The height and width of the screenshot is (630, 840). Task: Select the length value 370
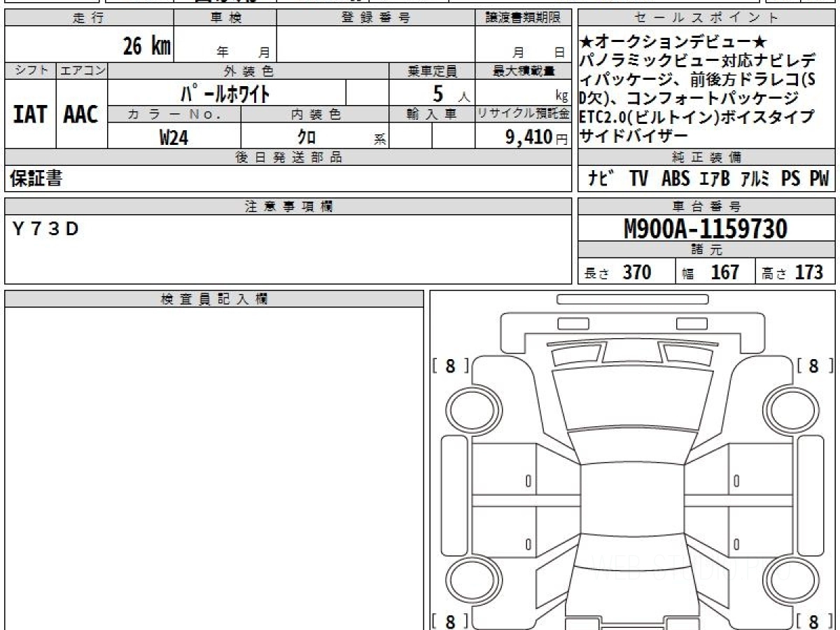[637, 272]
